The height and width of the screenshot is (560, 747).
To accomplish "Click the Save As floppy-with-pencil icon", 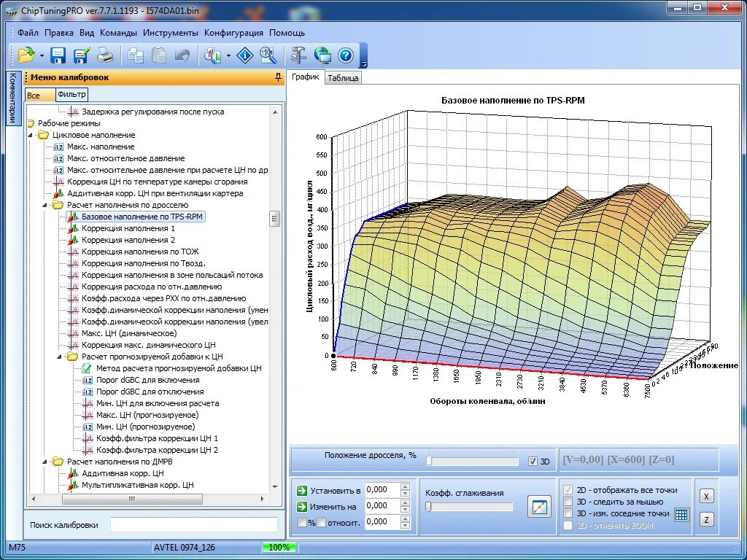I will click(82, 55).
